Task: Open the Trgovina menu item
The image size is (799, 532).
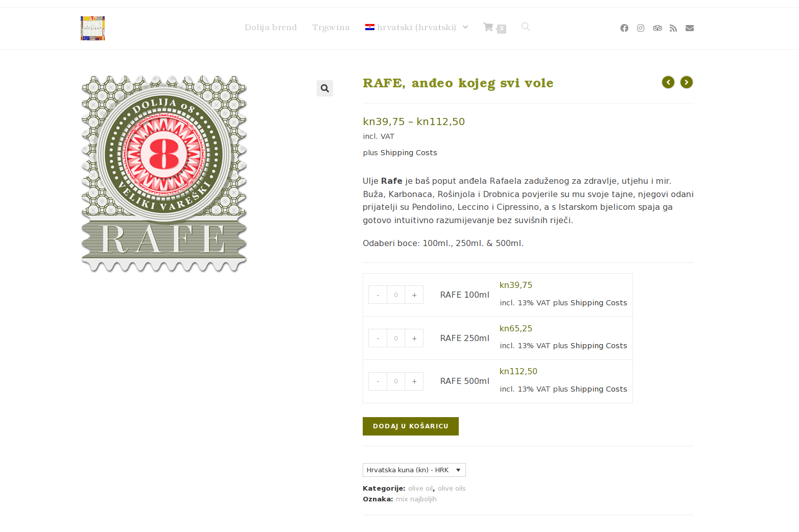Action: coord(331,28)
